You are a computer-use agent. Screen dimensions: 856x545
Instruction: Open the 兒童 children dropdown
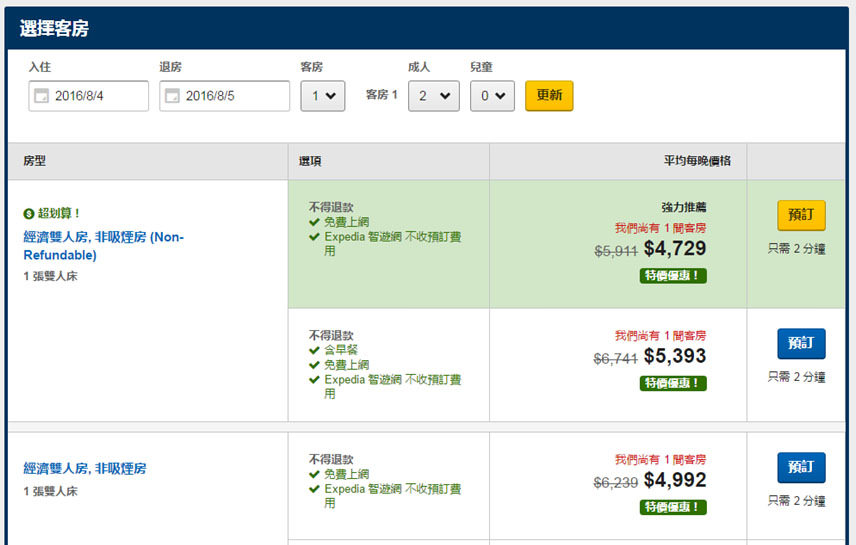tap(492, 96)
